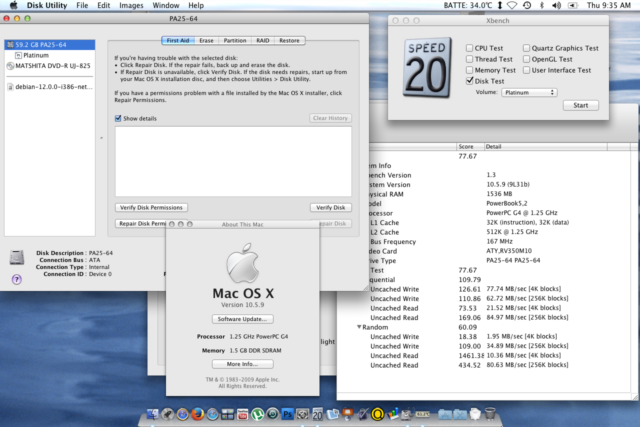Click Version 10.5.9 text in About This Mac
Viewport: 640px width, 427px height.
click(x=243, y=305)
